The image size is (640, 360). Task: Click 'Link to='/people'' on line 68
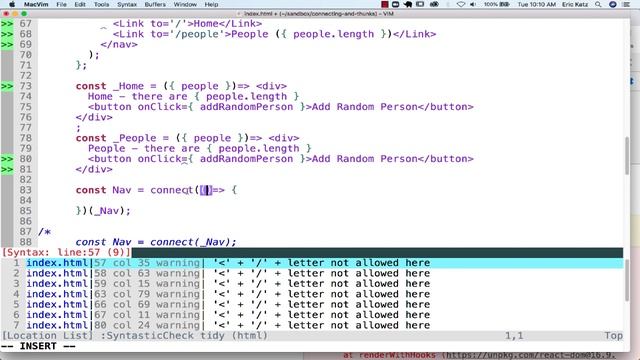tap(171, 34)
